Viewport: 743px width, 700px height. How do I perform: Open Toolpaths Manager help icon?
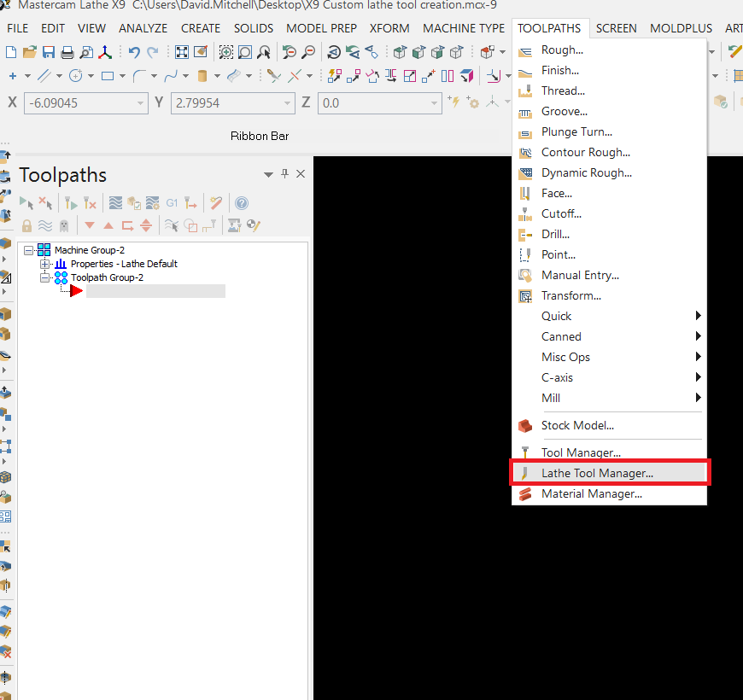pyautogui.click(x=242, y=203)
